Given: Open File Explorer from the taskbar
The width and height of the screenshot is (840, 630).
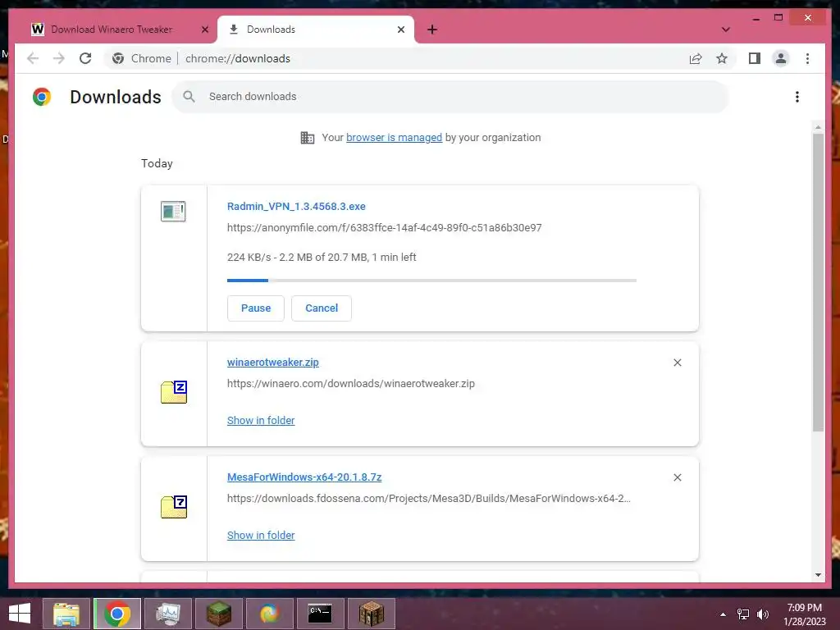Looking at the screenshot, I should (66, 614).
